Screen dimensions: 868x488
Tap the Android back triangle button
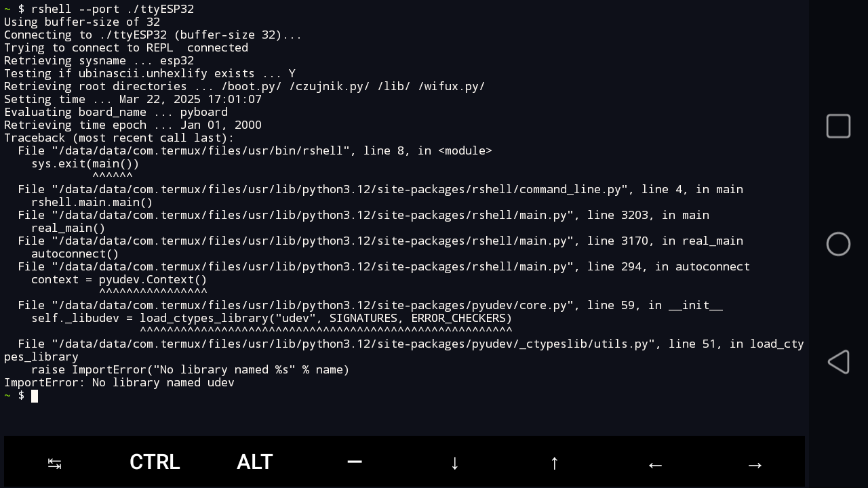click(838, 362)
